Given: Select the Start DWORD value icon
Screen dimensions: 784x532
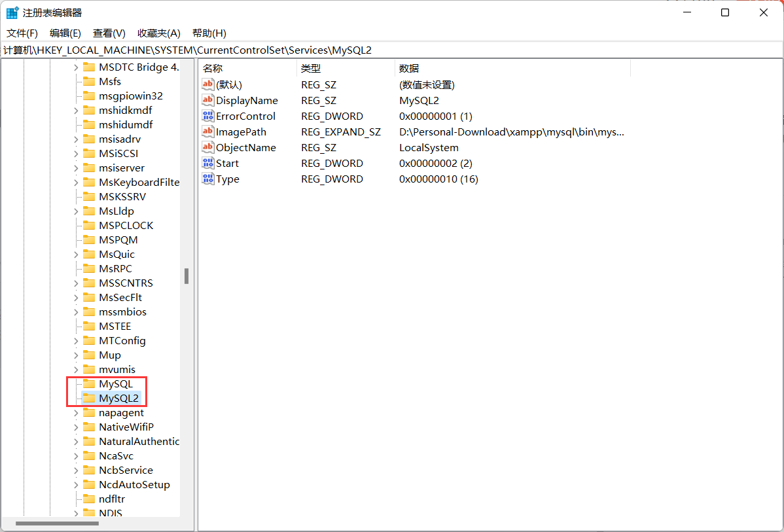Looking at the screenshot, I should [207, 163].
